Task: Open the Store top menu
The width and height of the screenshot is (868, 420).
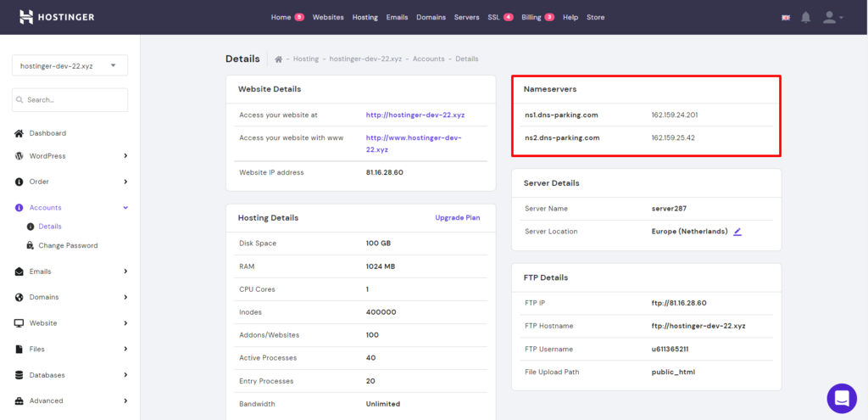Action: pyautogui.click(x=596, y=17)
